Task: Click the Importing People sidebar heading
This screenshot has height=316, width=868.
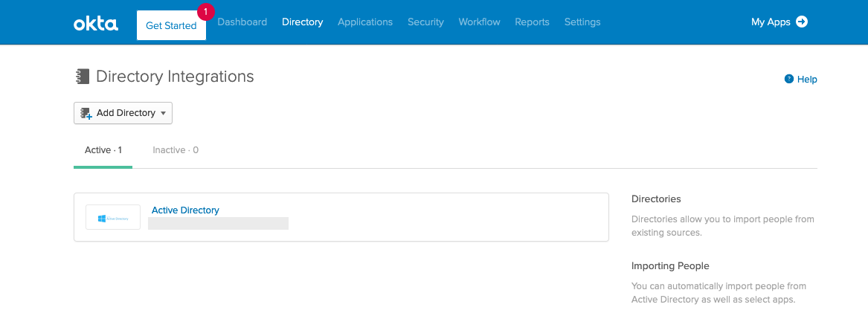Action: (670, 266)
